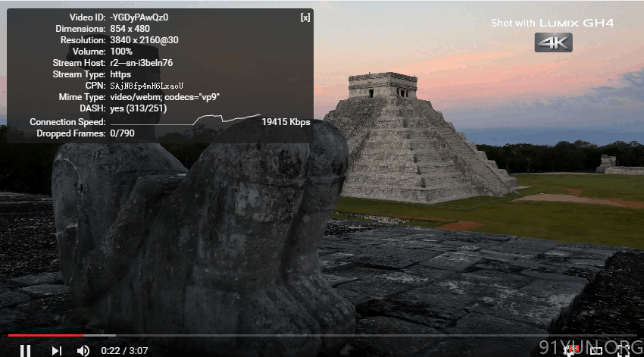Viewport: 644px width, 357px height.
Task: Click the 19415 Kbps connection speed value
Action: point(286,122)
